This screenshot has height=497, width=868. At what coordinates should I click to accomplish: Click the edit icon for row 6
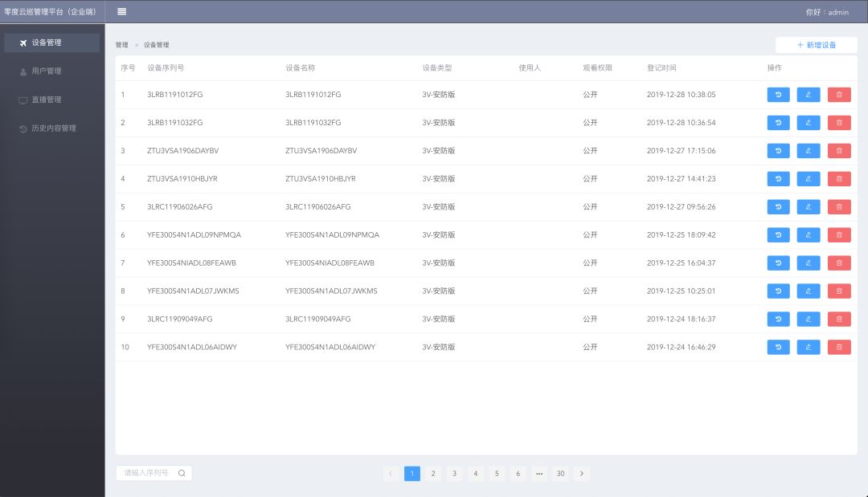click(x=809, y=235)
